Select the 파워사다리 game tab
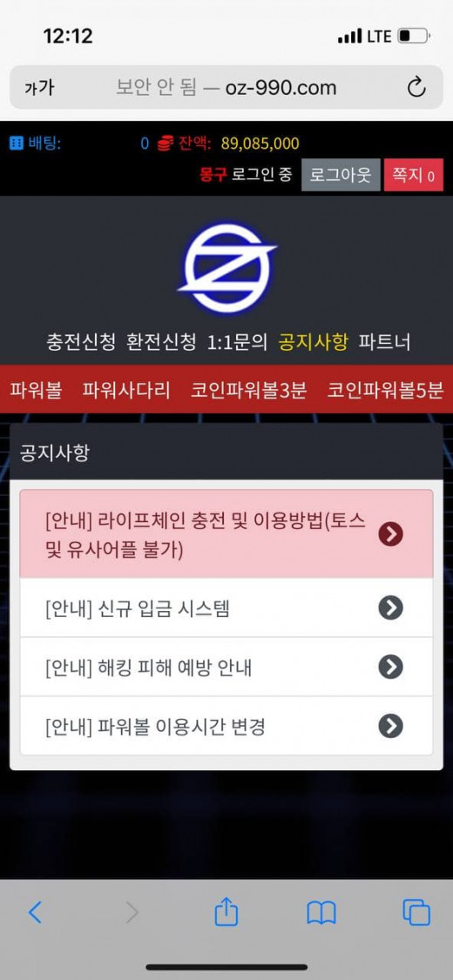This screenshot has width=453, height=980. coord(126,390)
